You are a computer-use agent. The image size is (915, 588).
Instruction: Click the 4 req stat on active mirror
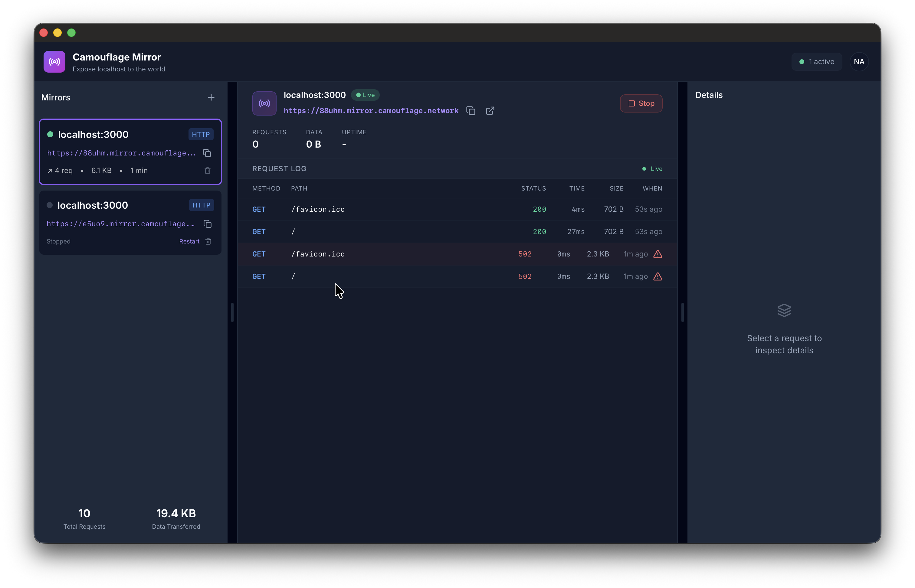pyautogui.click(x=60, y=171)
